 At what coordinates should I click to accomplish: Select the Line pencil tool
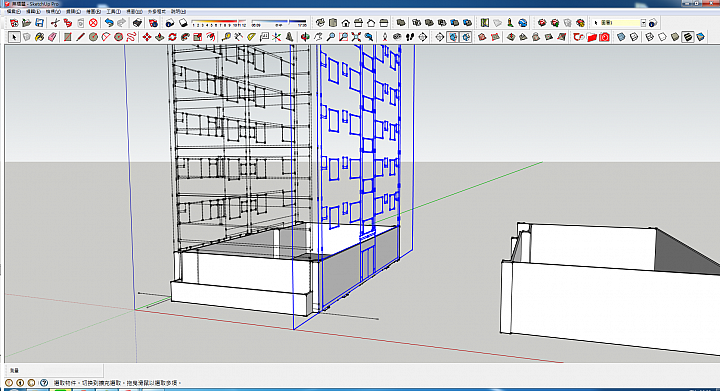[80, 37]
